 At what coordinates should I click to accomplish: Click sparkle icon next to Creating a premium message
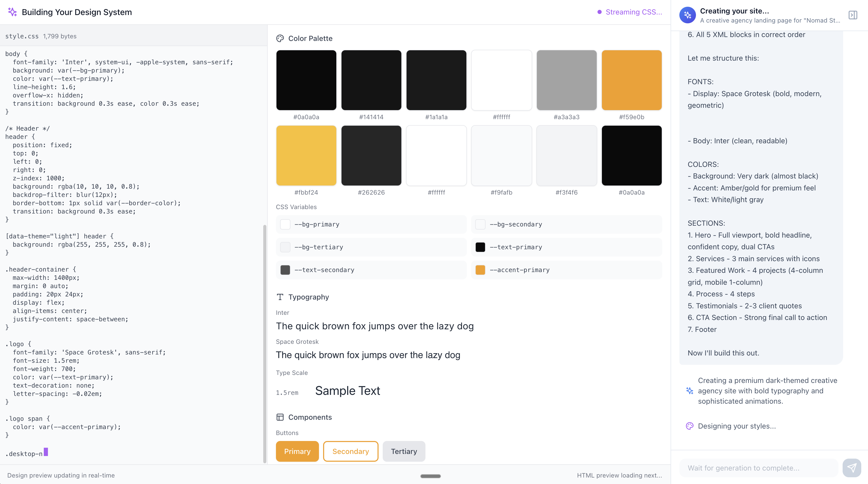(689, 391)
